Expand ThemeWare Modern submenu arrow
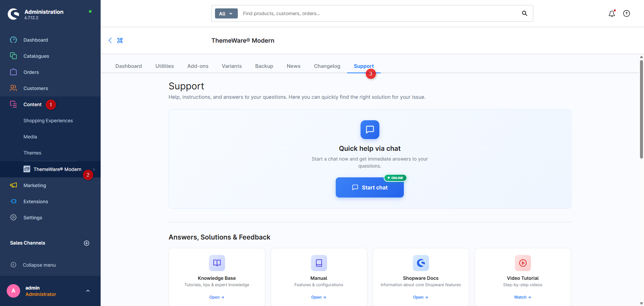This screenshot has width=644, height=306. tap(94, 169)
